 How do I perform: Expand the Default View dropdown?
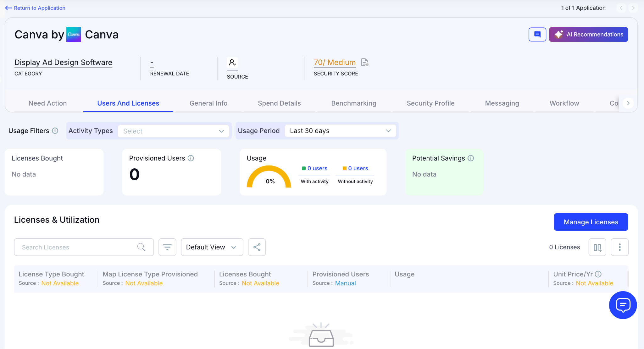212,247
